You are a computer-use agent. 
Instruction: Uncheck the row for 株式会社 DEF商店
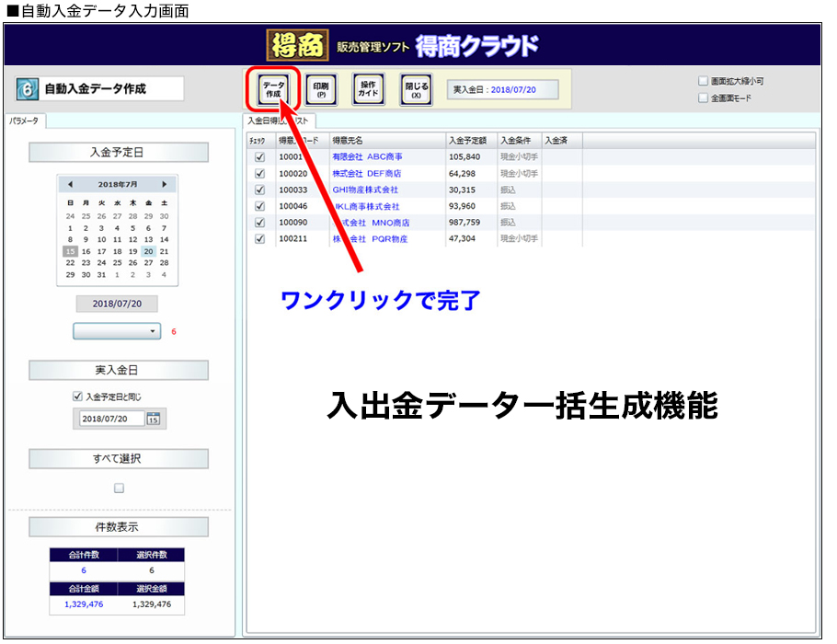[260, 174]
